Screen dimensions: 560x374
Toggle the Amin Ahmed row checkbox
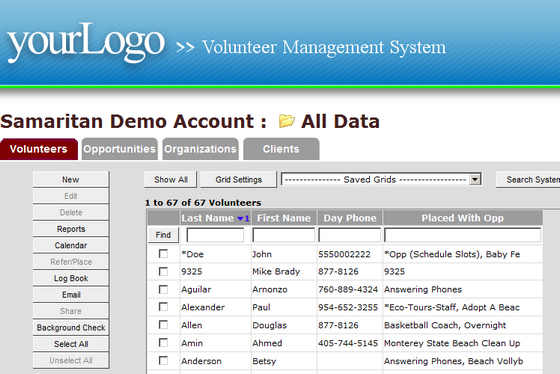point(163,343)
